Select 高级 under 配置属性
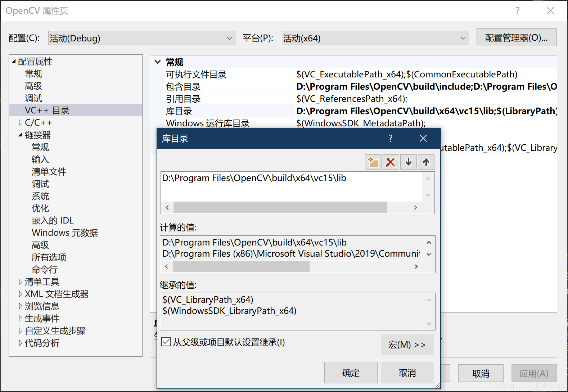The image size is (568, 392). 33,86
